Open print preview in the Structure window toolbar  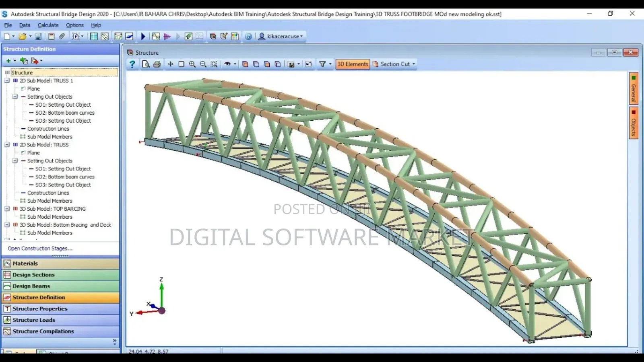[146, 64]
